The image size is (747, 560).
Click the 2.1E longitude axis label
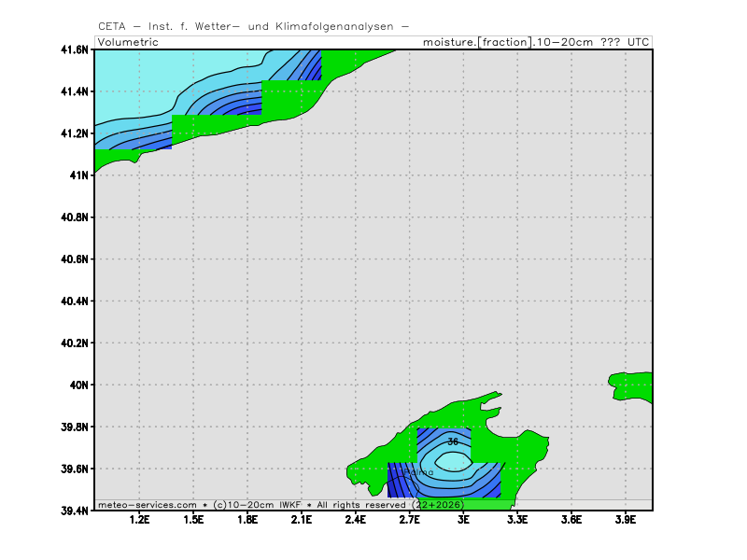click(x=302, y=520)
